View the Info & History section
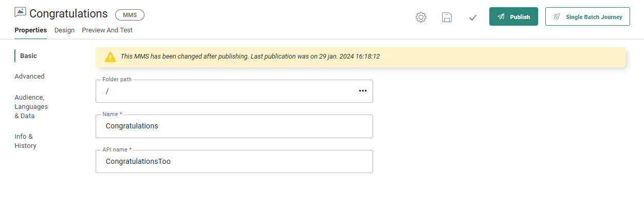644x207 pixels. coord(25,141)
